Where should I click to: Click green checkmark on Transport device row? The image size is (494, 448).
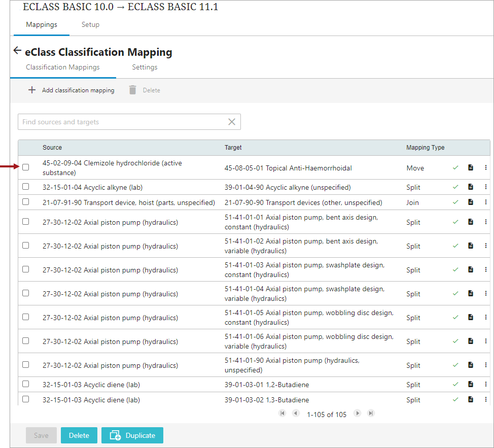(x=455, y=202)
